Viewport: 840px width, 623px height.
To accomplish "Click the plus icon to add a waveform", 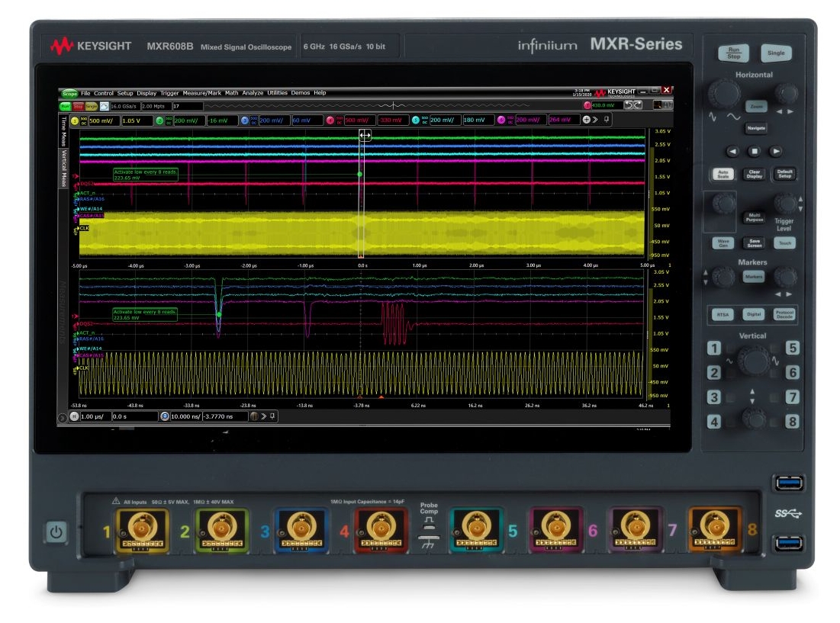I will pos(586,119).
